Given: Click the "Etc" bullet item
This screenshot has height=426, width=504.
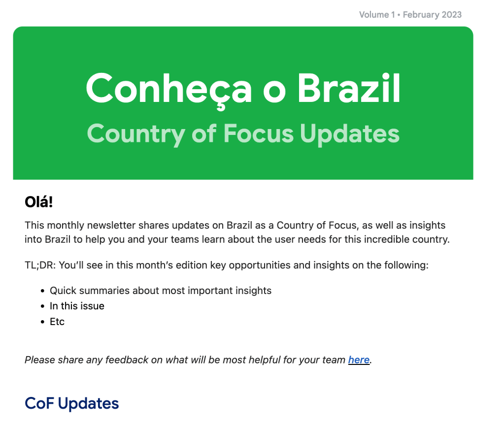Looking at the screenshot, I should pos(57,322).
